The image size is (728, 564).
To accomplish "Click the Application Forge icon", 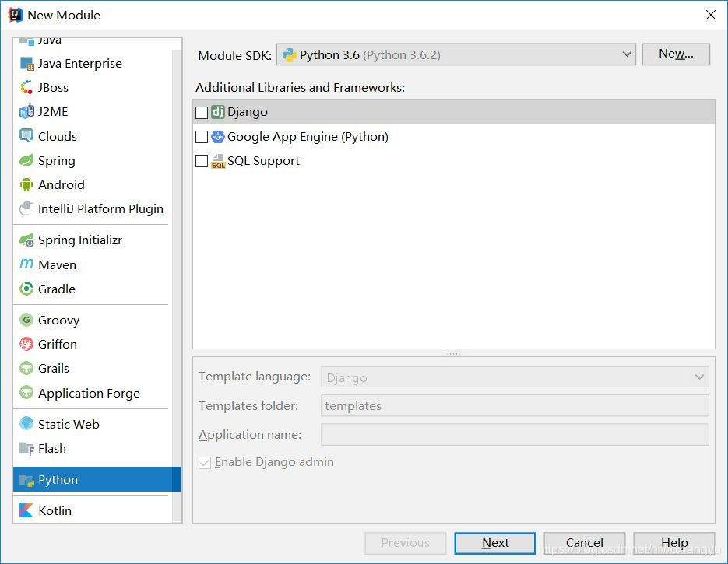I will click(x=26, y=393).
